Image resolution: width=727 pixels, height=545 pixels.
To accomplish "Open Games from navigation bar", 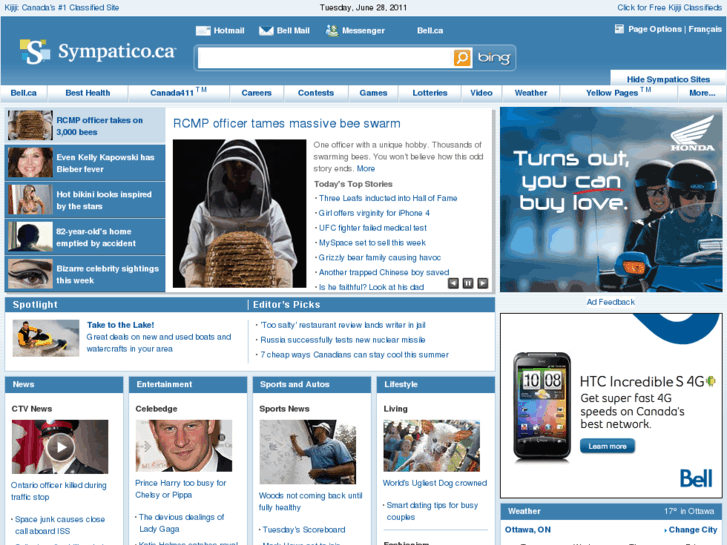I will pos(373,93).
